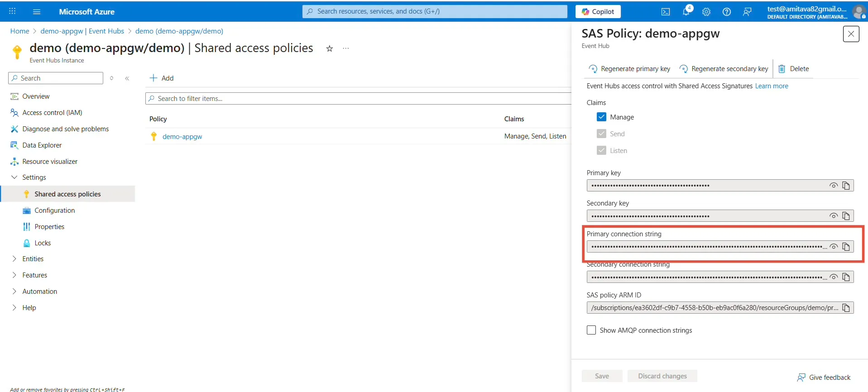Close the SAS Policy panel

coord(851,34)
